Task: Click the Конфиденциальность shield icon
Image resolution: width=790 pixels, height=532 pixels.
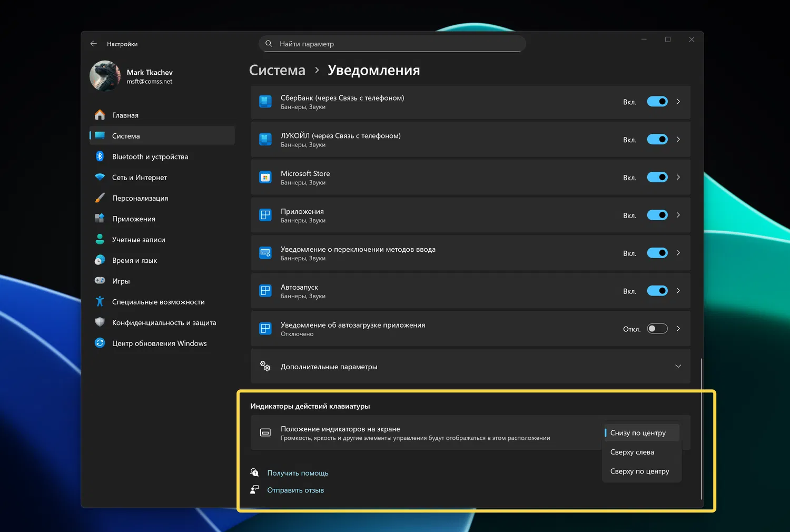Action: click(100, 322)
